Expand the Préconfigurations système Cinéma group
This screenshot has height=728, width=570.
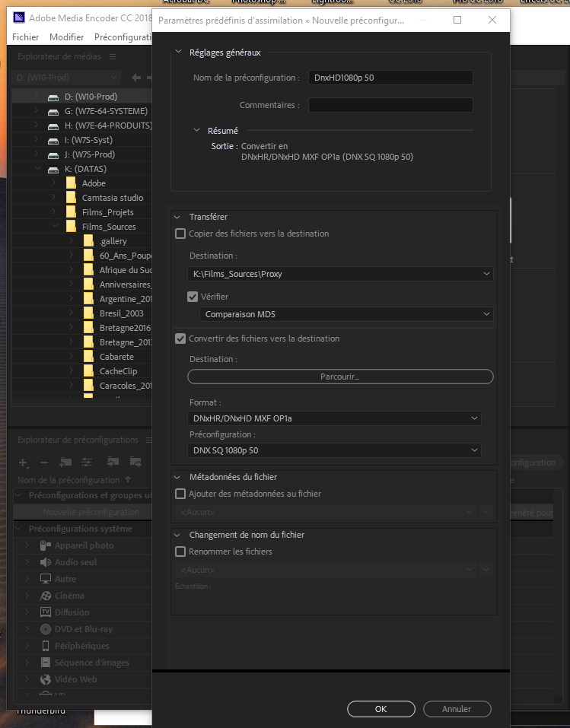(x=27, y=596)
